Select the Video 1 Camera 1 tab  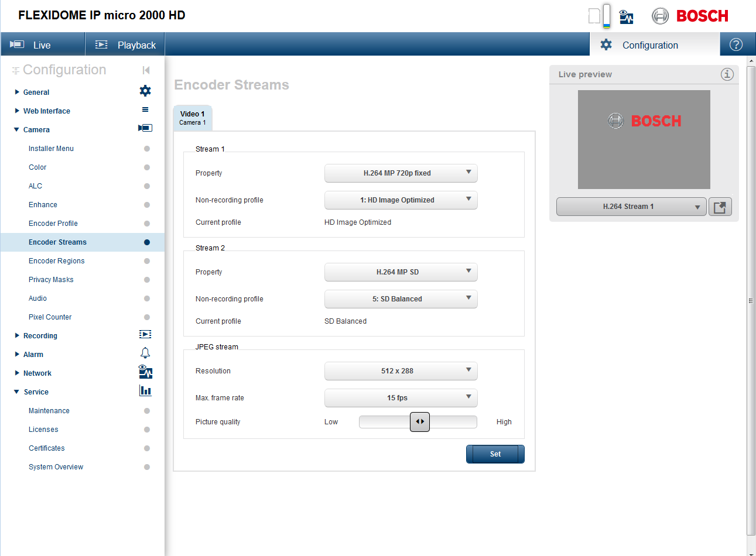(x=193, y=118)
